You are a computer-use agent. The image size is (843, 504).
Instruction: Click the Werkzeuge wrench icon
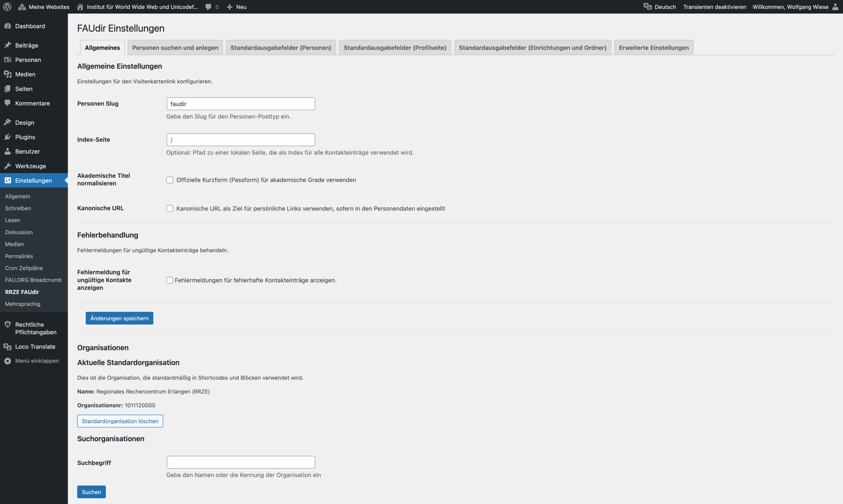[x=8, y=166]
